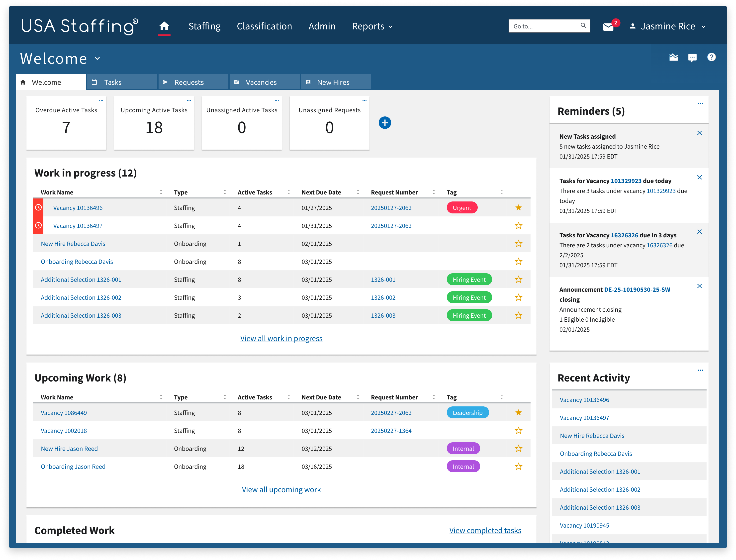Open the feedback chat bubble icon
The height and width of the screenshot is (560, 736).
click(692, 57)
